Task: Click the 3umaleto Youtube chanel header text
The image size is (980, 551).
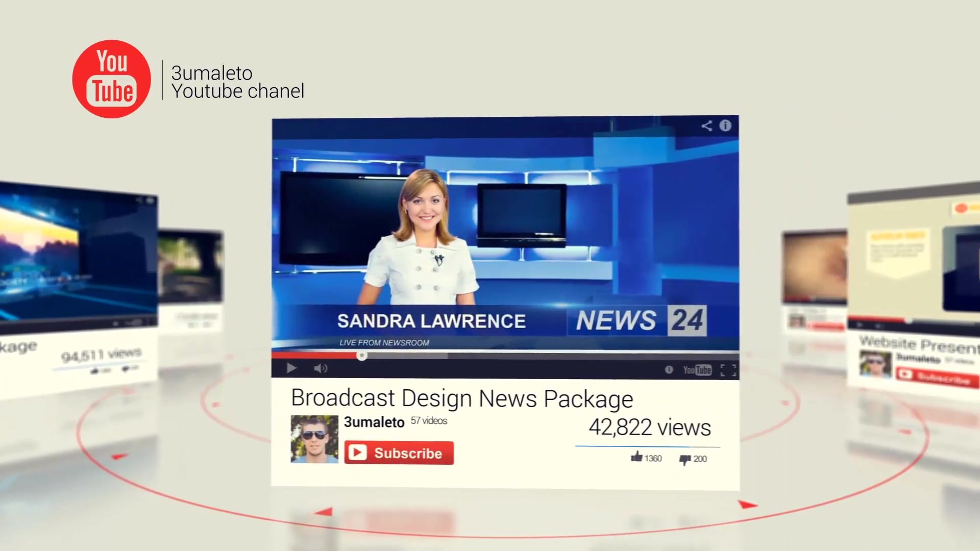Action: coord(238,82)
